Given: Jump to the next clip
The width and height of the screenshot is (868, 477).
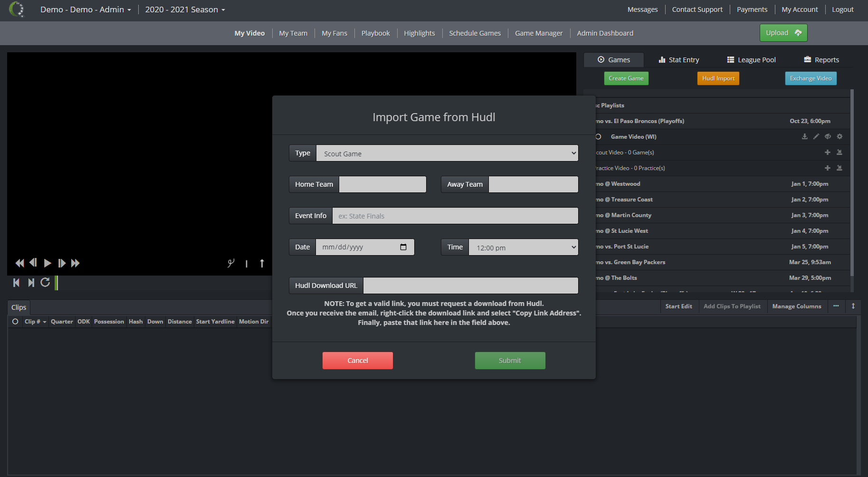Looking at the screenshot, I should [x=31, y=283].
